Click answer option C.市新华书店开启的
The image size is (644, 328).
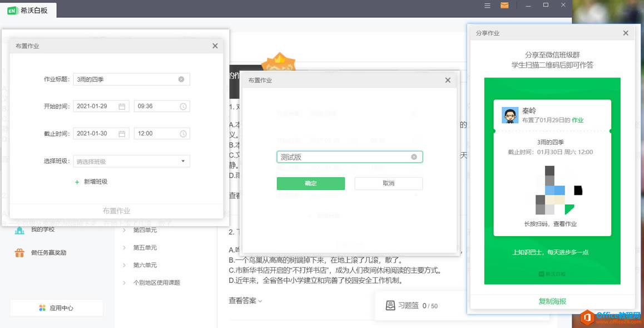tap(335, 271)
